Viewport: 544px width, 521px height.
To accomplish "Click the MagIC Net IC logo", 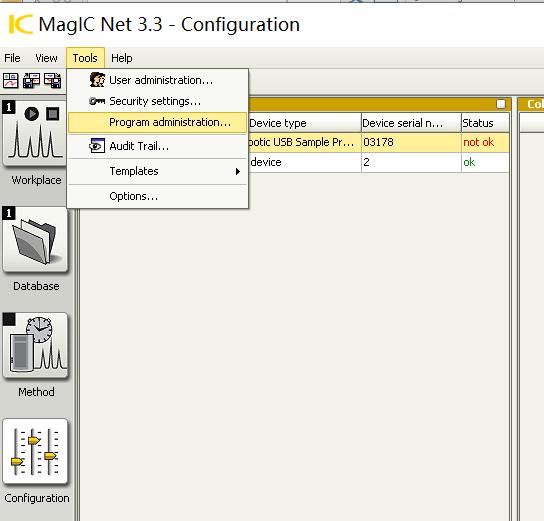I will tap(20, 24).
